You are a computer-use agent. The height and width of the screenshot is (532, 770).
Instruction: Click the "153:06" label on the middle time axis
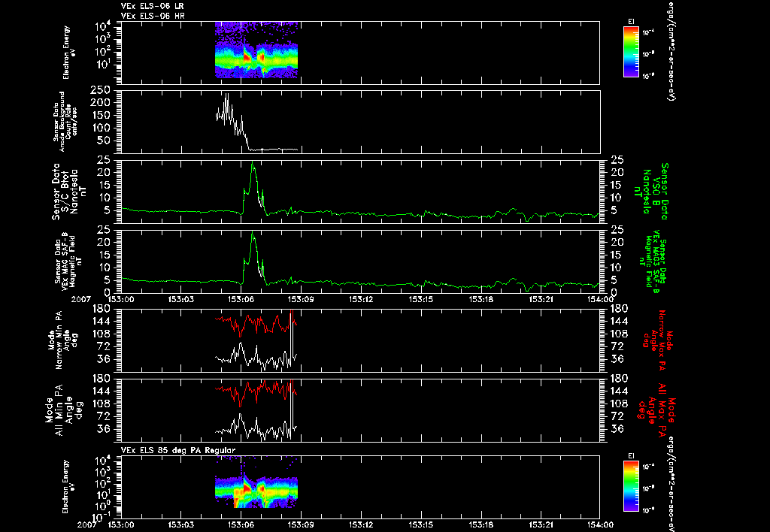(x=241, y=299)
